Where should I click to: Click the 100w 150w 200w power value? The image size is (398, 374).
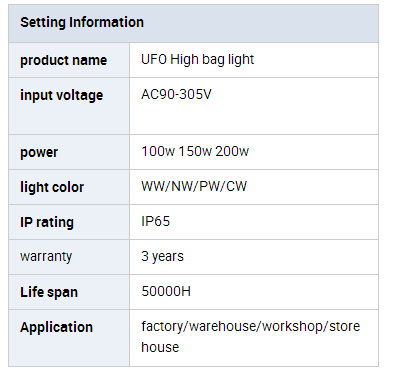195,151
